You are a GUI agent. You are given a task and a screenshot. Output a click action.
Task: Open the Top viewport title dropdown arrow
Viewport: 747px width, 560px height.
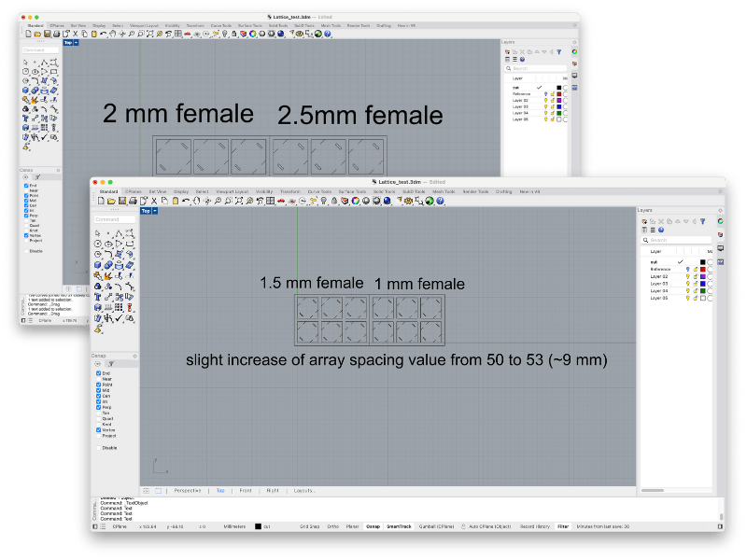pos(154,211)
